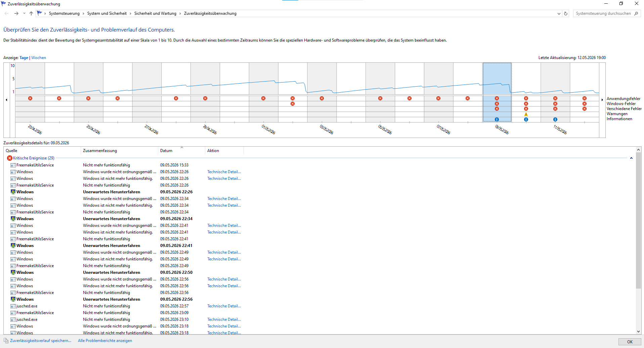This screenshot has width=644, height=348.
Task: Expand the address bar history dropdown
Action: click(559, 13)
